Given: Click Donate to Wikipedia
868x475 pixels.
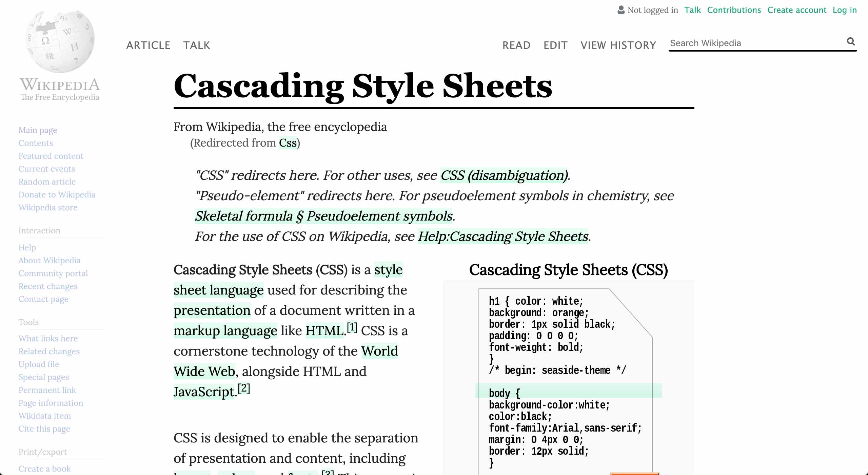Looking at the screenshot, I should (57, 195).
